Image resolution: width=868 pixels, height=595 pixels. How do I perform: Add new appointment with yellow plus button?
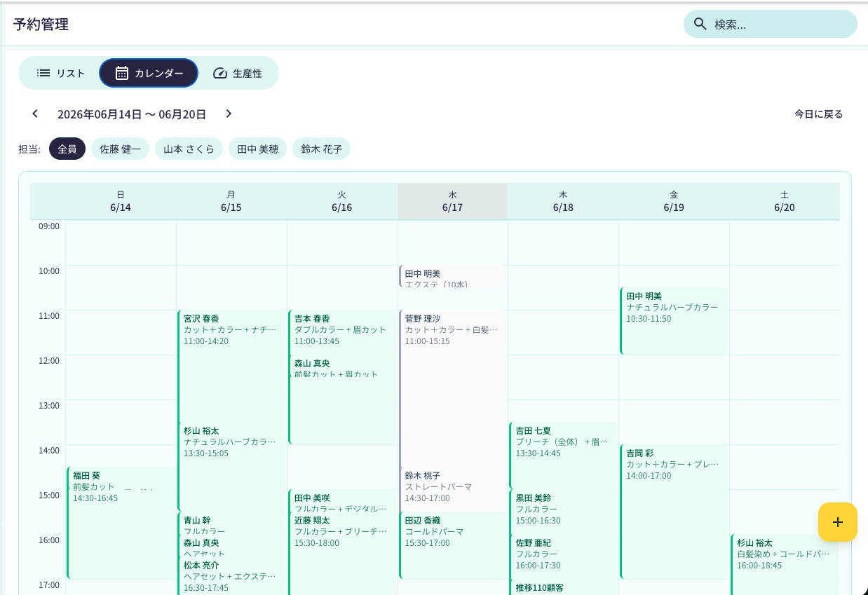click(x=838, y=522)
